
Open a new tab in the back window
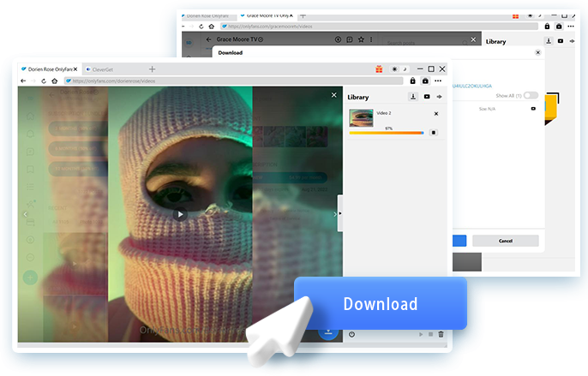point(303,15)
